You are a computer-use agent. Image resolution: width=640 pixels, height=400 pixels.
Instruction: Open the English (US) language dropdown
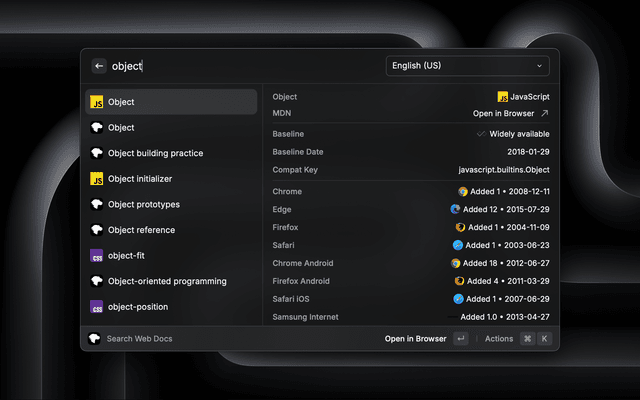(x=467, y=66)
